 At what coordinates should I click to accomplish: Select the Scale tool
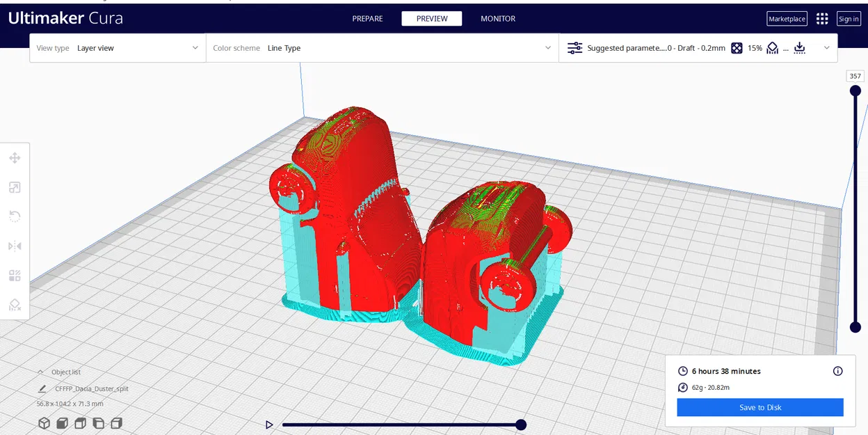coord(15,187)
